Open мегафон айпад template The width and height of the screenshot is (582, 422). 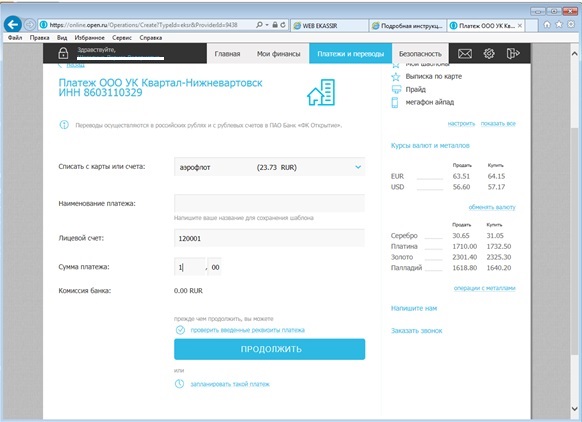point(429,102)
